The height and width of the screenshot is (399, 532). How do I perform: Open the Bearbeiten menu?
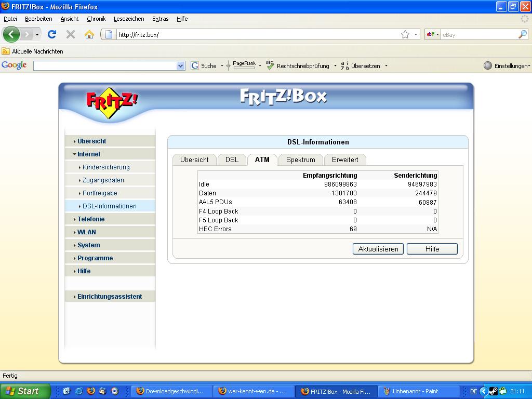[38, 19]
